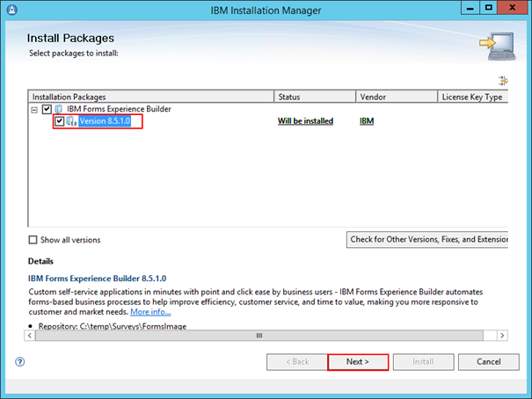532x399 pixels.
Task: Click Check for Other Versions, Fixes button
Action: tap(429, 239)
